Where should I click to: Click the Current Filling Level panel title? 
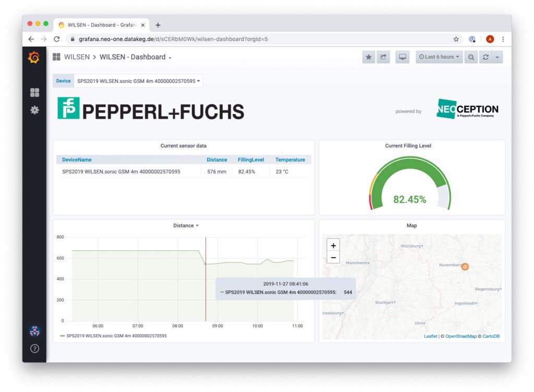pos(408,145)
